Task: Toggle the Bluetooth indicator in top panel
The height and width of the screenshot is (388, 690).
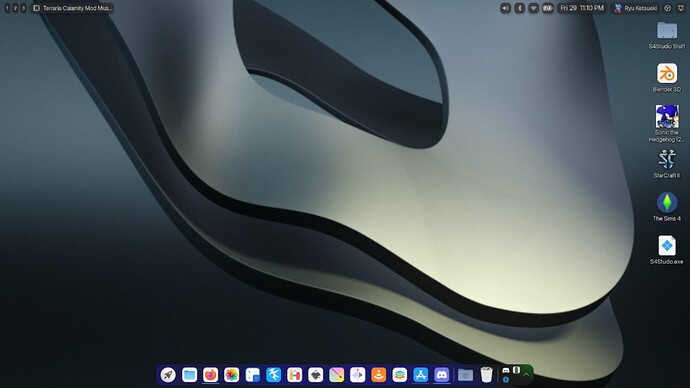Action: [x=519, y=8]
